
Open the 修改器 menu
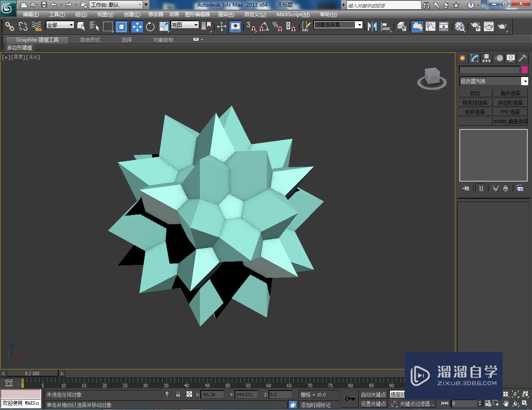point(156,15)
